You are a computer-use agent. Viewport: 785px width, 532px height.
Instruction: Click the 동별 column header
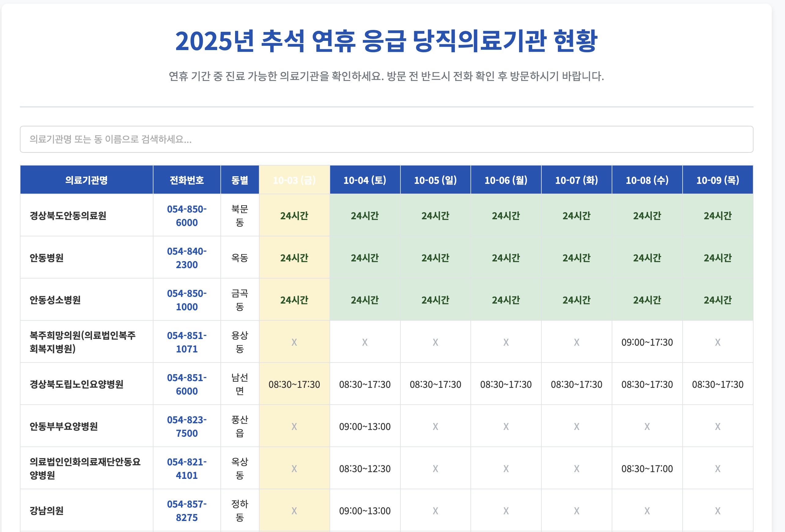click(239, 180)
